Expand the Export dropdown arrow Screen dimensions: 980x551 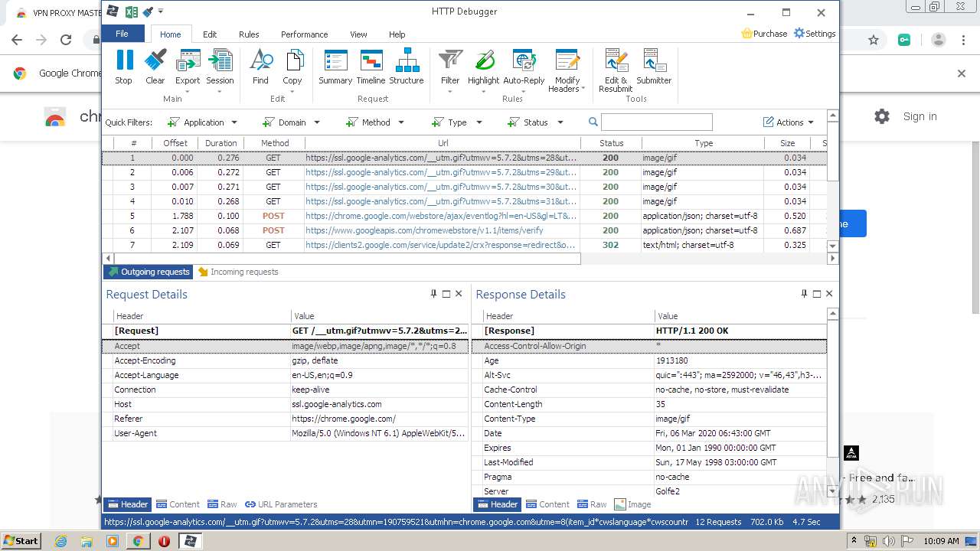[x=188, y=92]
